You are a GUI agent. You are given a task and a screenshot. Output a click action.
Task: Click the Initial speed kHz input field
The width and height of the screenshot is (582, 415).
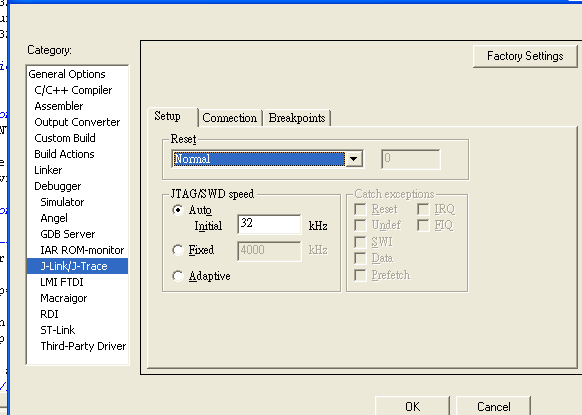[x=269, y=224]
